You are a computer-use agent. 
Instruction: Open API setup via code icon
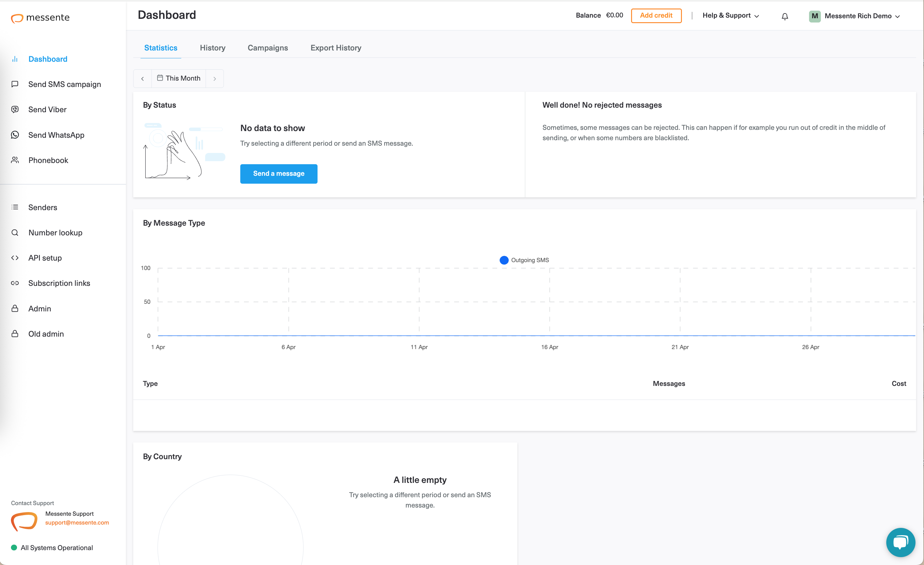click(15, 258)
